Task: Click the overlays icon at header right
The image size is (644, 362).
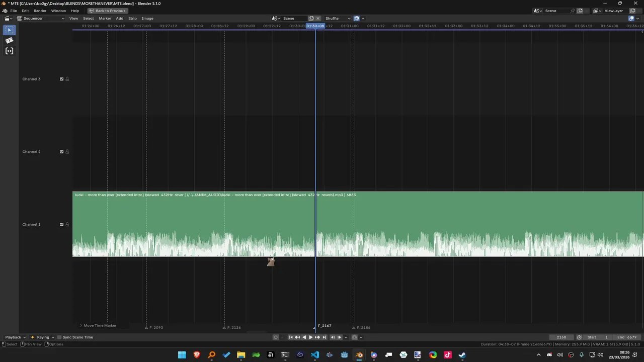Action: point(631,18)
